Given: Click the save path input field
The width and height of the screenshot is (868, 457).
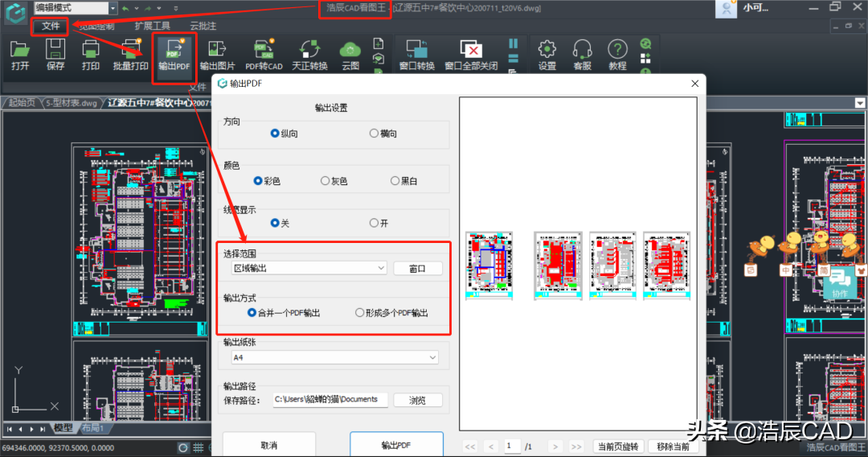Looking at the screenshot, I should pos(330,399).
